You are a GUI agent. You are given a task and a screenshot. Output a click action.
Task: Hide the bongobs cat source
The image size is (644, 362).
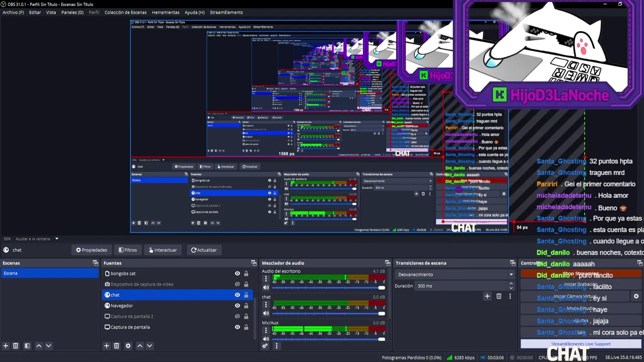point(237,274)
